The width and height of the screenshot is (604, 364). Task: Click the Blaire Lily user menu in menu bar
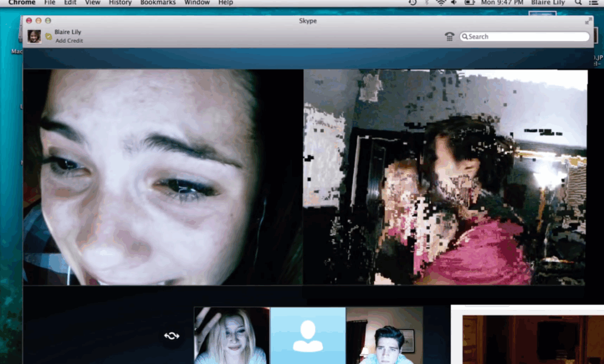547,3
